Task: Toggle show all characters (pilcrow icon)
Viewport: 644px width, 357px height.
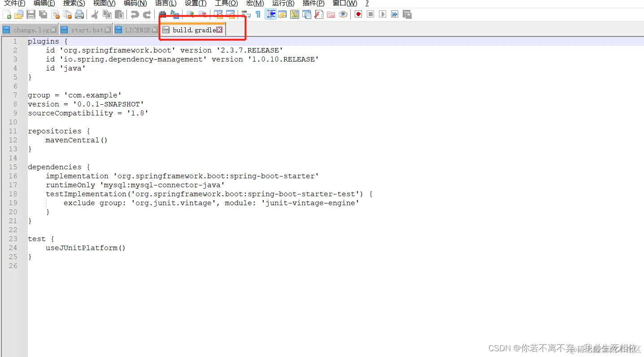Action: 258,14
